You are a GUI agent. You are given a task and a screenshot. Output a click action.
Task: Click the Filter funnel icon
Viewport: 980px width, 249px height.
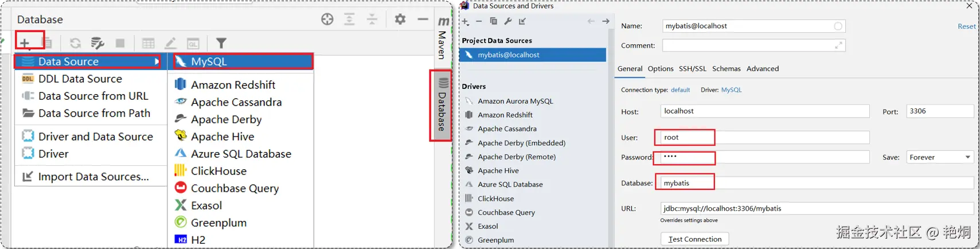tap(221, 43)
